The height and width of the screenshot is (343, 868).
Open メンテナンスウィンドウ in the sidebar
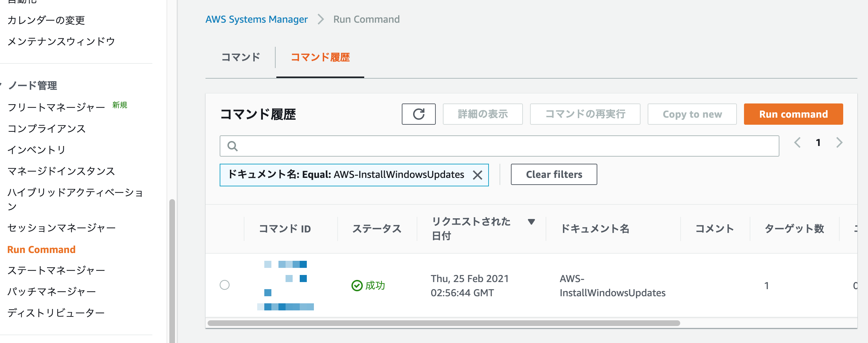tap(61, 41)
